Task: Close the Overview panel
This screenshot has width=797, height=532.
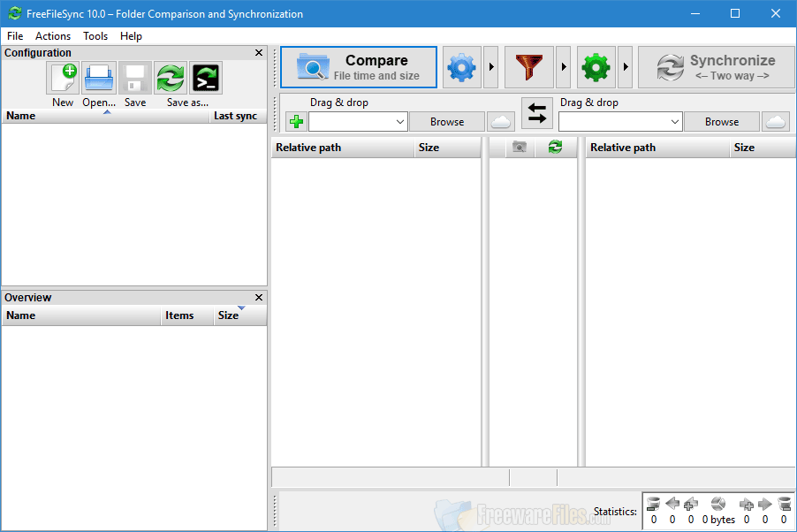Action: point(258,297)
